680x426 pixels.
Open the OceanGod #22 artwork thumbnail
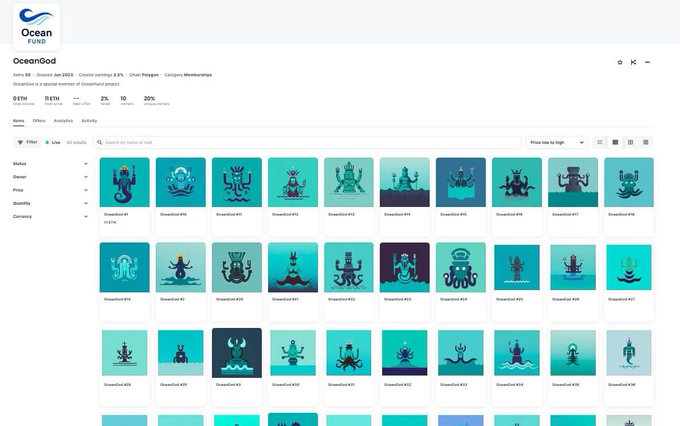pyautogui.click(x=349, y=267)
